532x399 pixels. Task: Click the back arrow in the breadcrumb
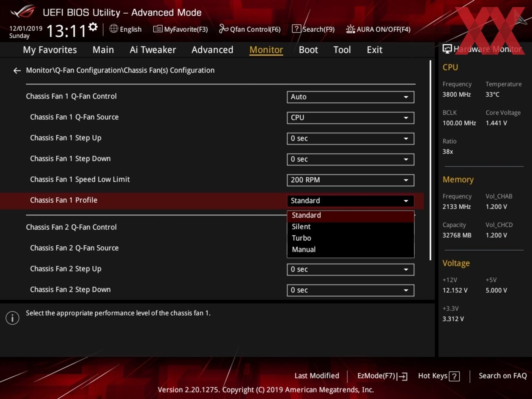17,70
